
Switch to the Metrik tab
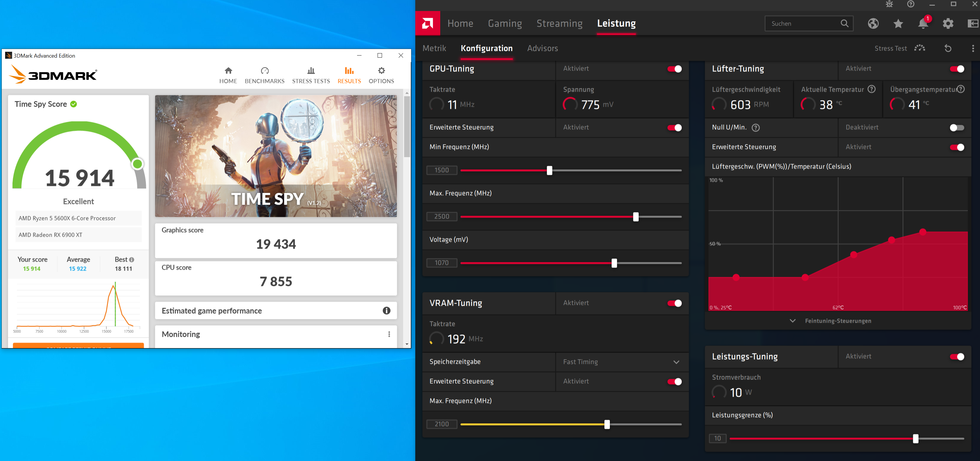coord(434,48)
